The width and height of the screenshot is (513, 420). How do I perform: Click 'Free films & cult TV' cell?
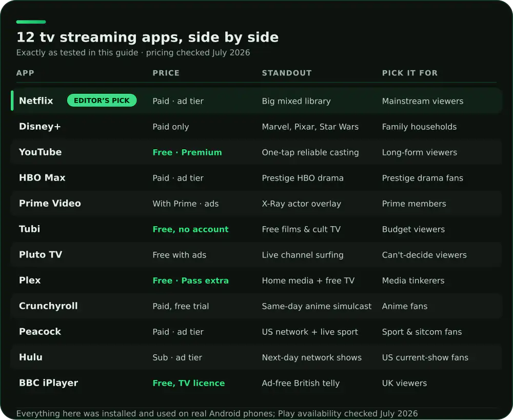point(301,229)
